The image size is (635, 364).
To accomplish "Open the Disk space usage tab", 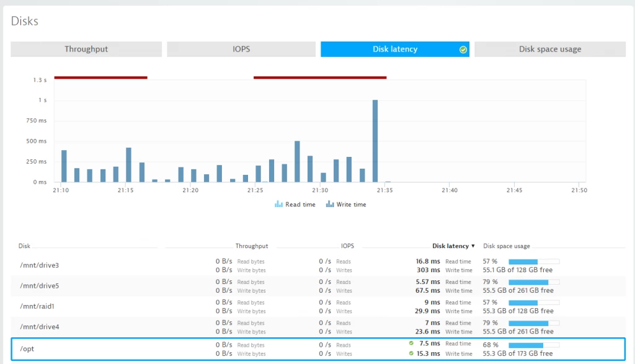I will (550, 49).
